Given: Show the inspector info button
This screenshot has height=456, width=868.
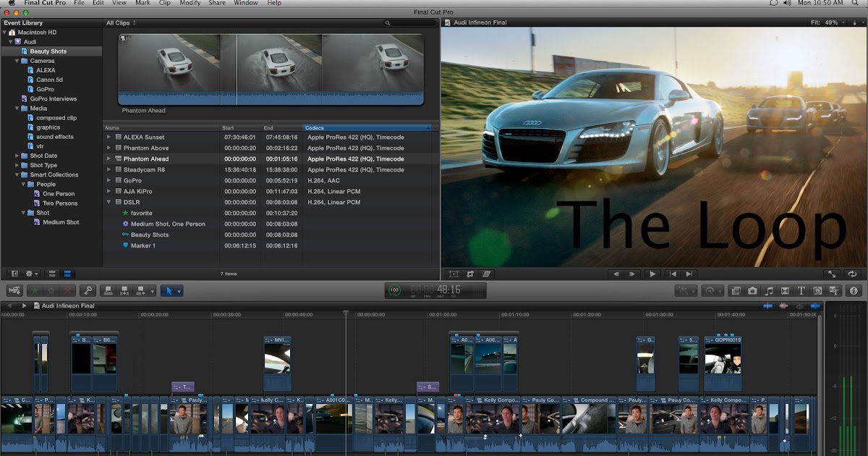Looking at the screenshot, I should (x=855, y=290).
